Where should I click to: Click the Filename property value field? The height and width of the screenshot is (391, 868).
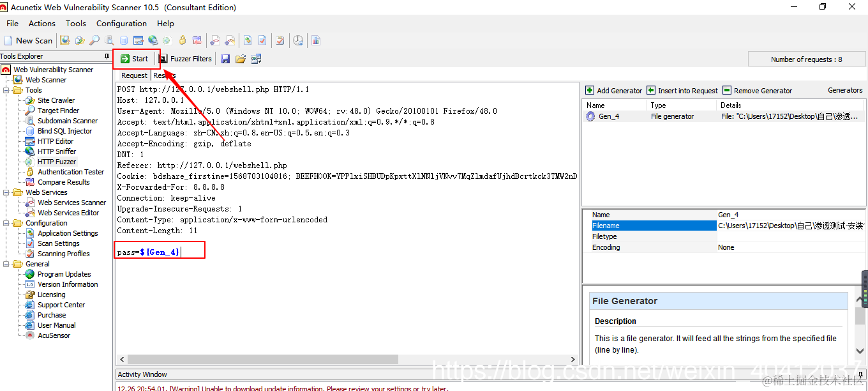pos(791,226)
